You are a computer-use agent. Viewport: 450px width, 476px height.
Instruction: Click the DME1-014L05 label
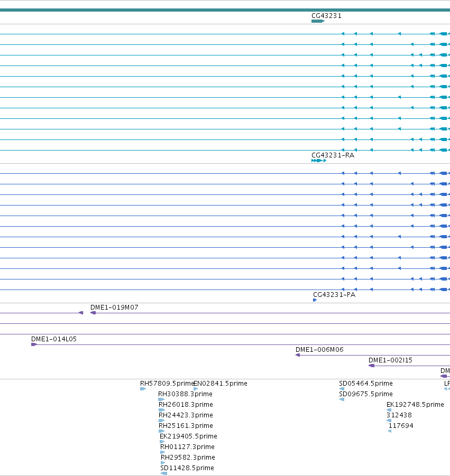coord(54,339)
